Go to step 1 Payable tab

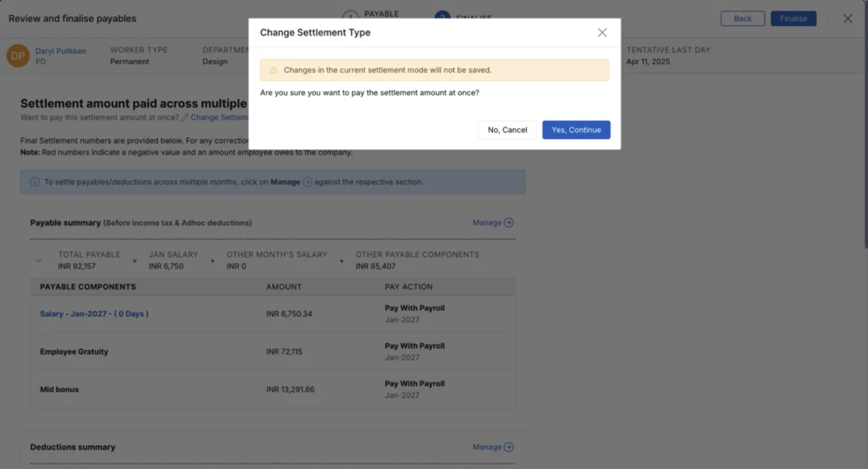click(x=351, y=15)
